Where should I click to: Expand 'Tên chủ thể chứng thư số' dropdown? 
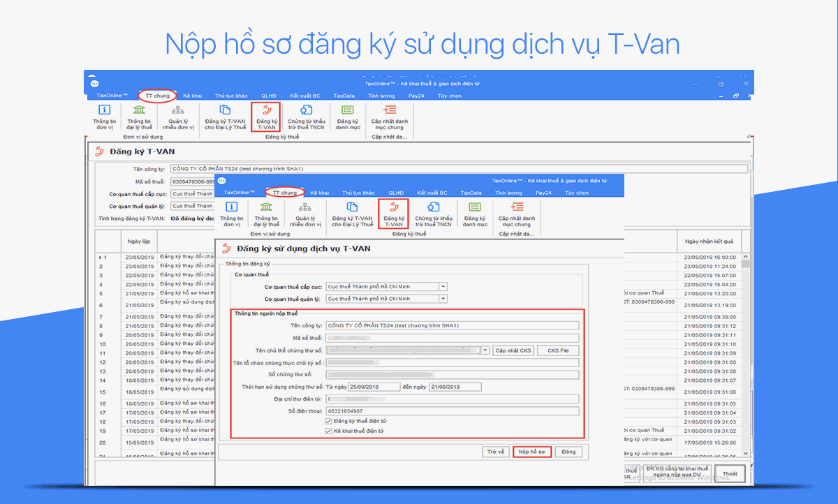click(485, 350)
